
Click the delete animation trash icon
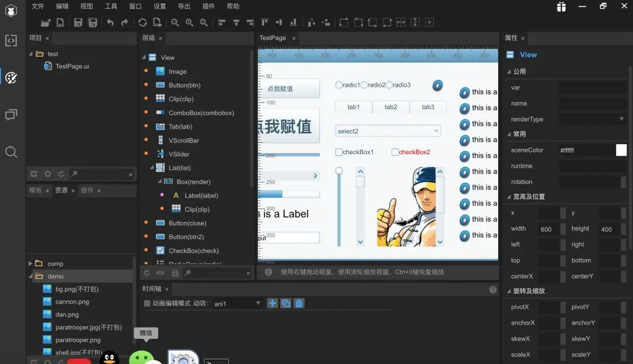click(x=299, y=304)
